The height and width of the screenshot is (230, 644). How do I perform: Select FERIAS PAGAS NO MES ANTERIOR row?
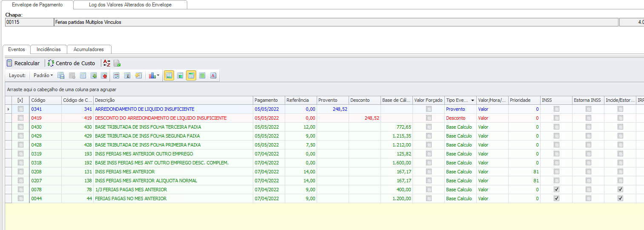point(324,198)
